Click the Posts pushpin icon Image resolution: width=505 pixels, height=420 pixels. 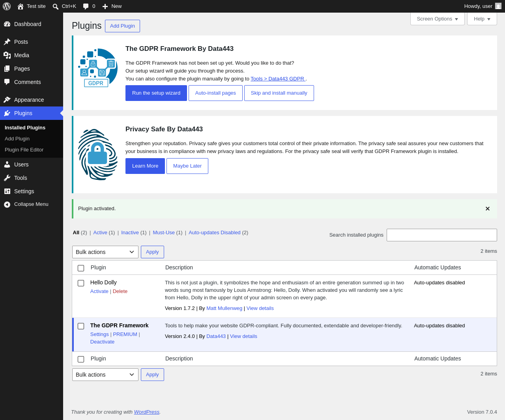click(7, 42)
